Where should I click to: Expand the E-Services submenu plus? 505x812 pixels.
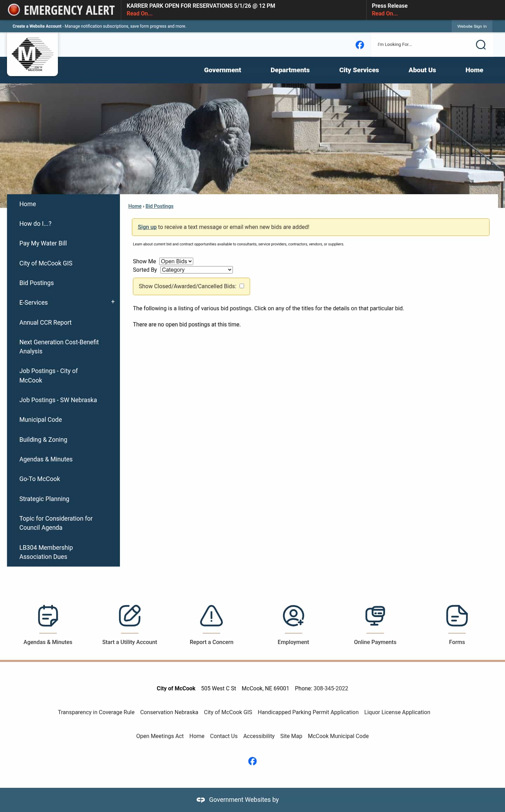(113, 302)
